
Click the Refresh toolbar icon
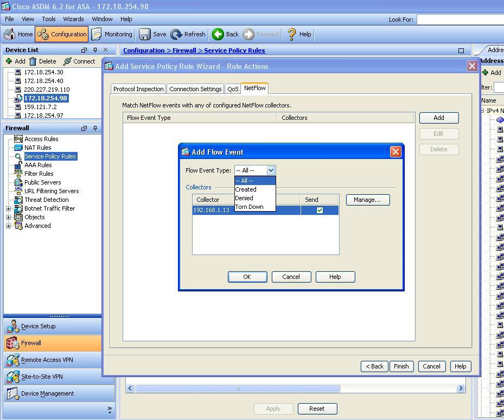click(176, 34)
